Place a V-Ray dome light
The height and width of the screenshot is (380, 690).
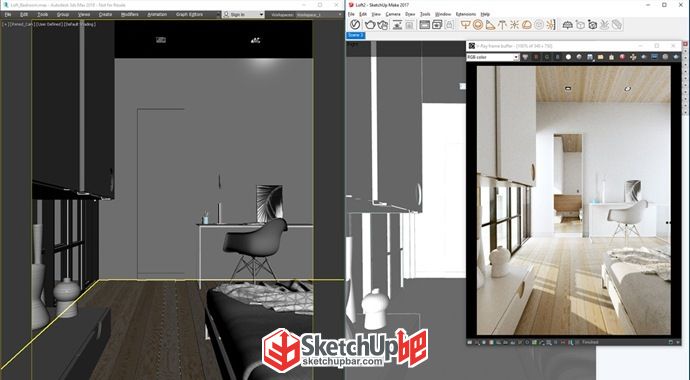pyautogui.click(x=526, y=25)
